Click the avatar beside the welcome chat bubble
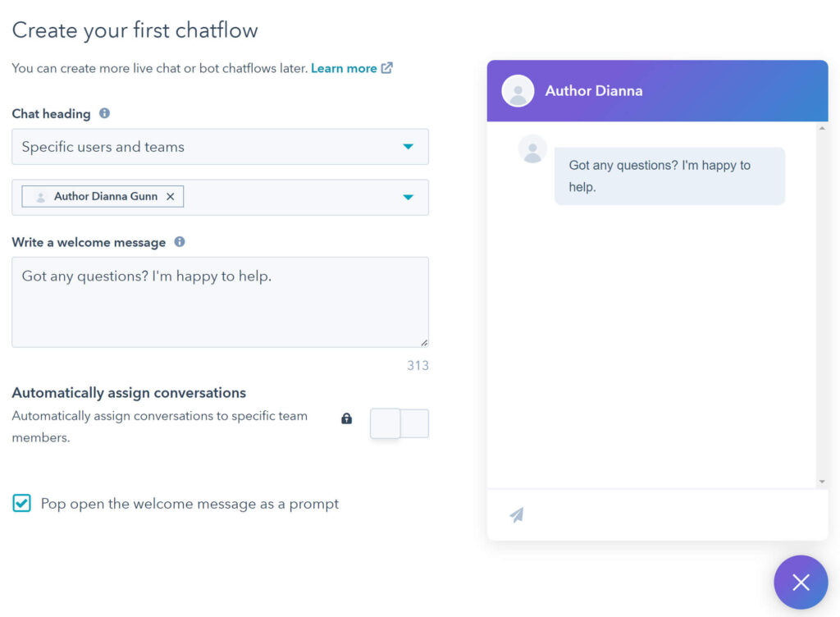 point(533,149)
